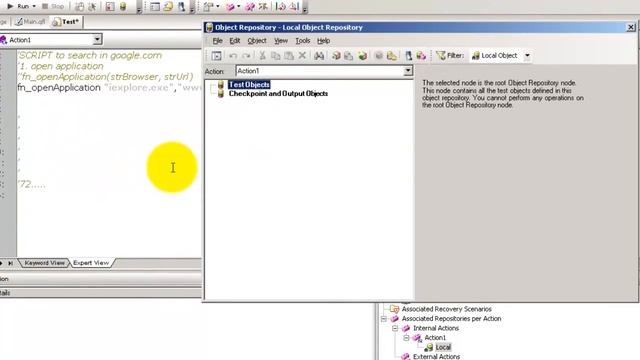Viewport: 640px width, 360px height.
Task: Click the Define New Test Object cube icon
Action: (x=336, y=56)
